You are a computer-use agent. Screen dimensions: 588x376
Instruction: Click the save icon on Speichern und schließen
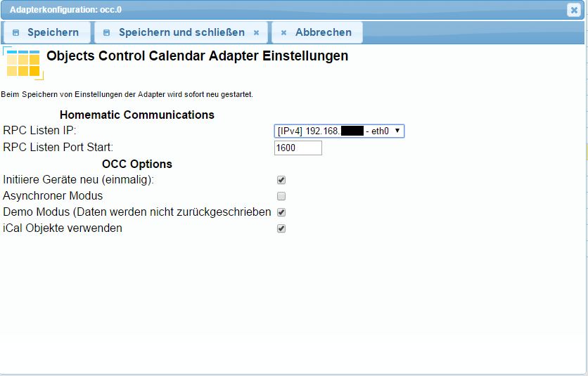pyautogui.click(x=107, y=32)
